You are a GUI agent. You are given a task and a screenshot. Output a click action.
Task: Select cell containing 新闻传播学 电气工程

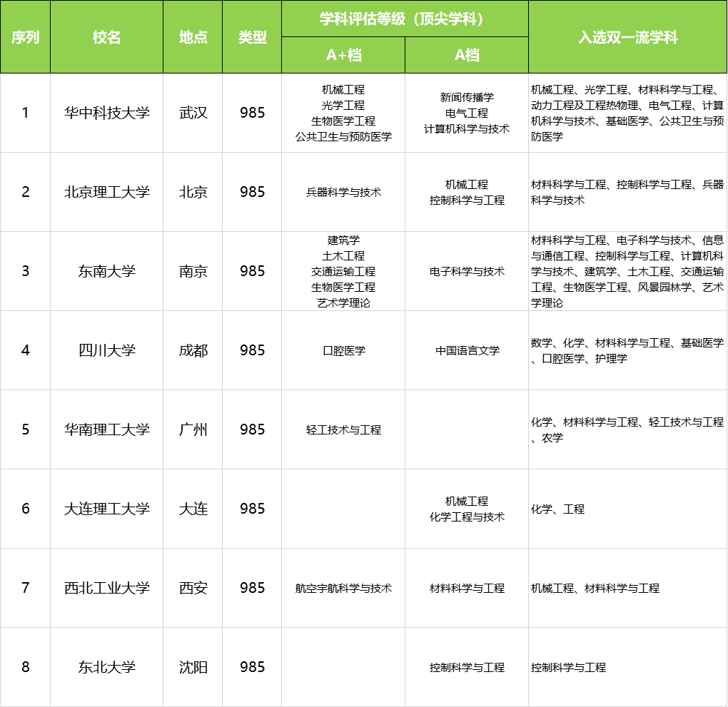[x=467, y=113]
